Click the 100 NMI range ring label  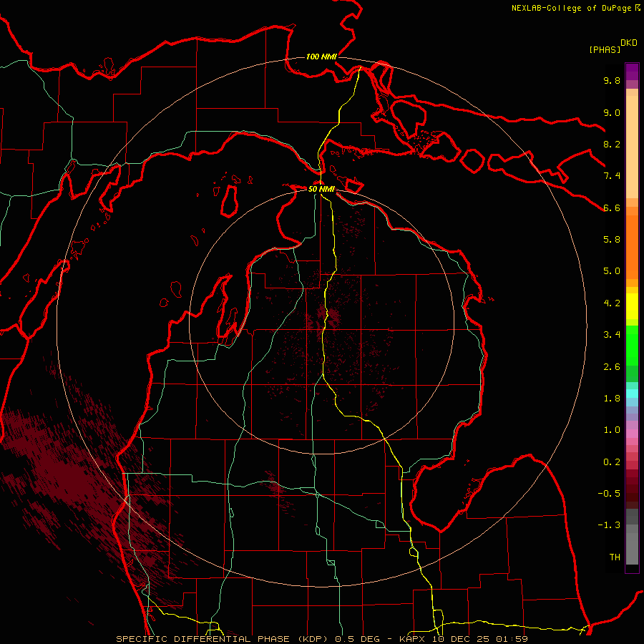click(321, 57)
